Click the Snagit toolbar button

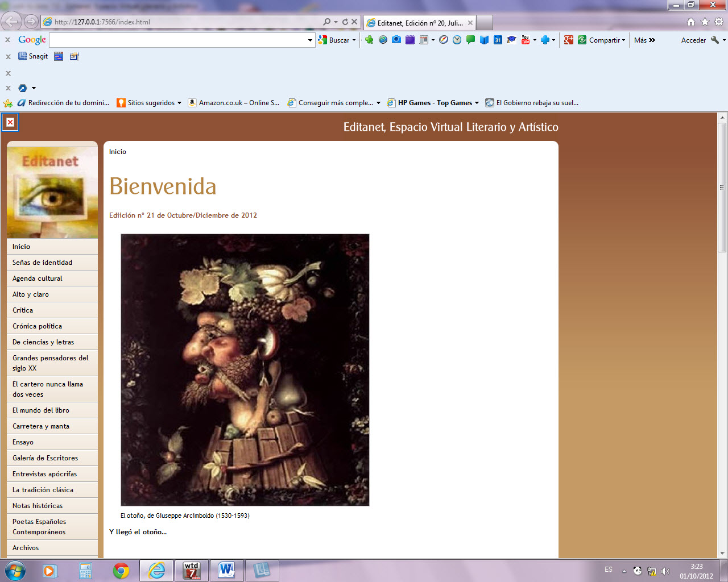pos(33,56)
